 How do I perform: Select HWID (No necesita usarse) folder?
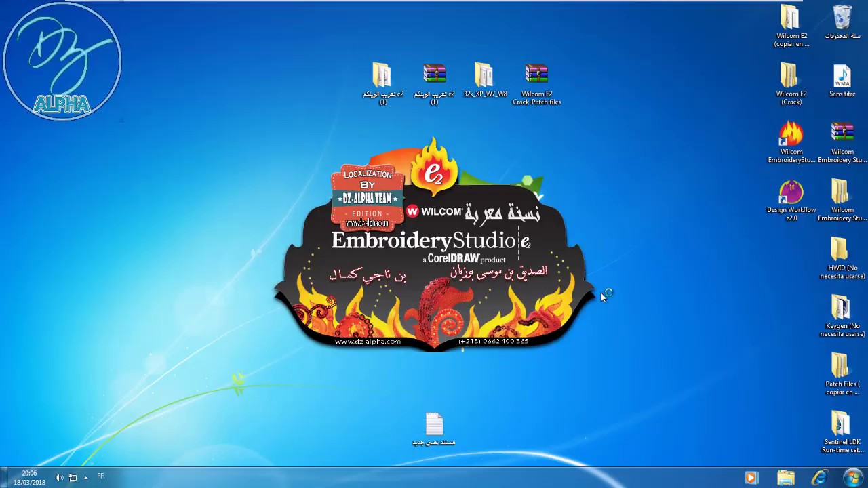(842, 258)
